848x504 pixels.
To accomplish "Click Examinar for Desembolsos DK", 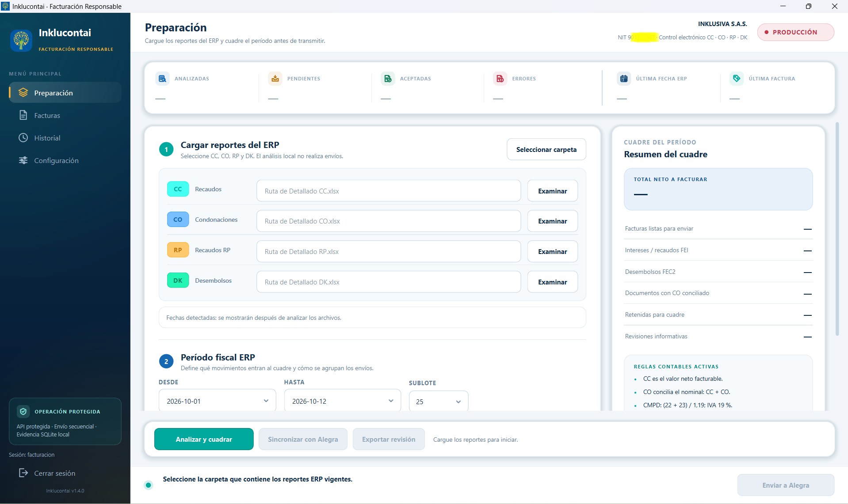I will 552,282.
